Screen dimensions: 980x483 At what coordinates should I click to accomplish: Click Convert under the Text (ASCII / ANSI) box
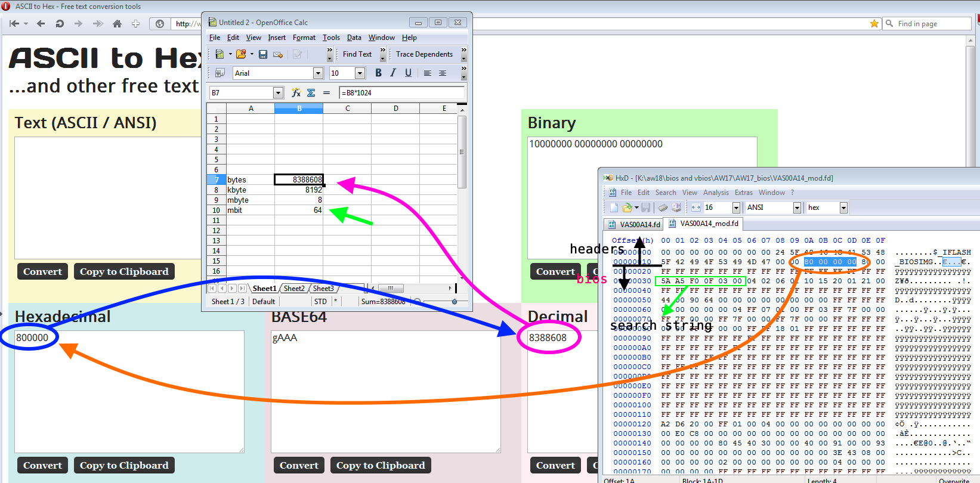point(42,271)
